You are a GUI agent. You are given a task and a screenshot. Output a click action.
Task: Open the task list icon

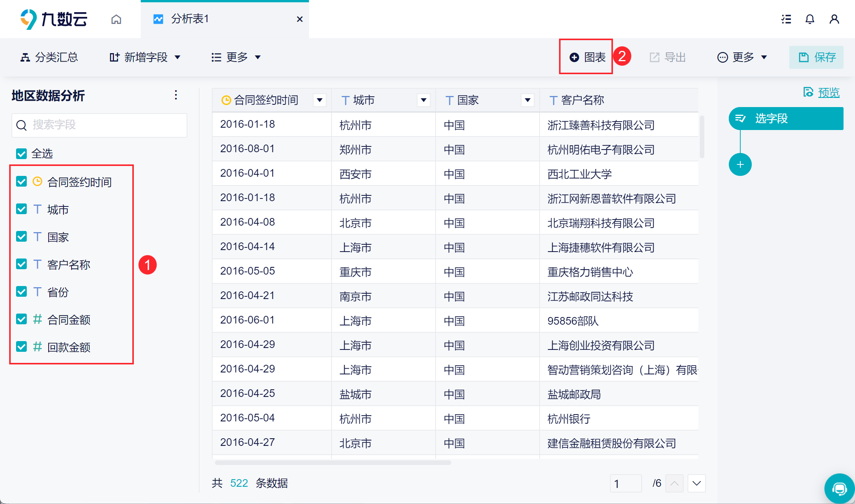tap(786, 19)
